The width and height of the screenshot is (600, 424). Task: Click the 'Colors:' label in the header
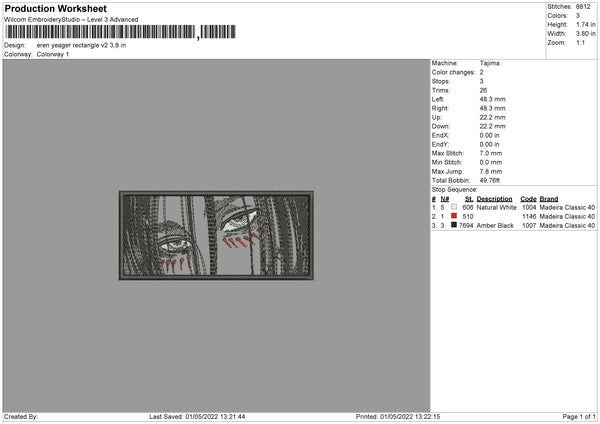point(558,16)
